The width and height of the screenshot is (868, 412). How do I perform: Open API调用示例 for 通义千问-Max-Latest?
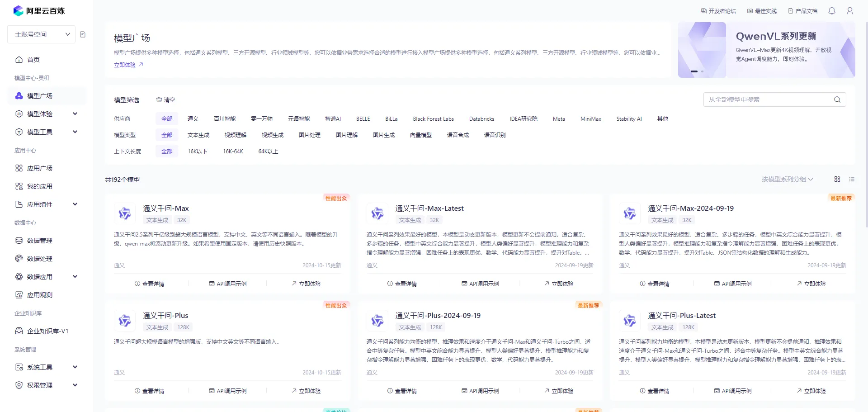[x=480, y=284]
